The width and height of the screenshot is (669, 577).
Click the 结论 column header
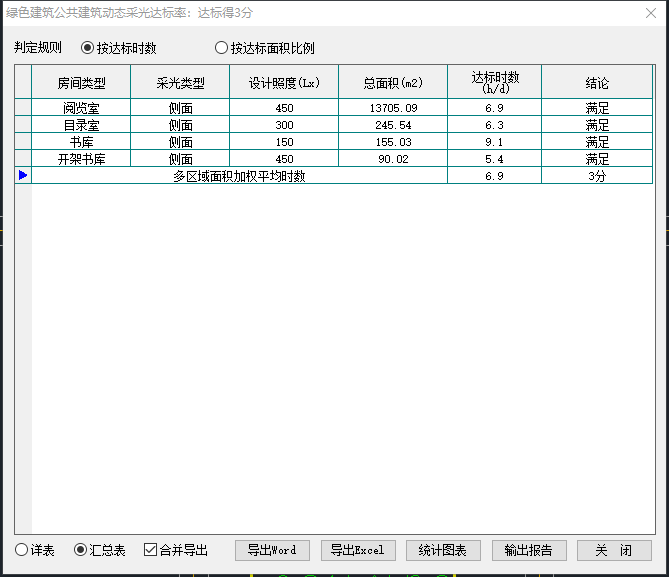(597, 83)
